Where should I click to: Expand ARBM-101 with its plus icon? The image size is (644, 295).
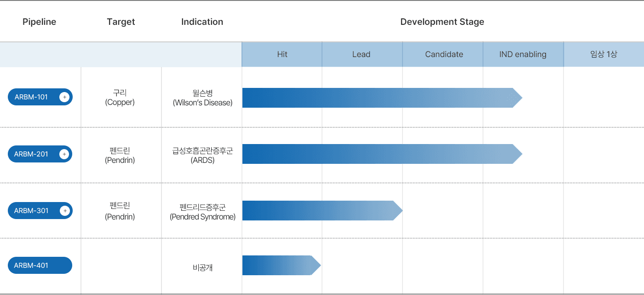coord(64,97)
